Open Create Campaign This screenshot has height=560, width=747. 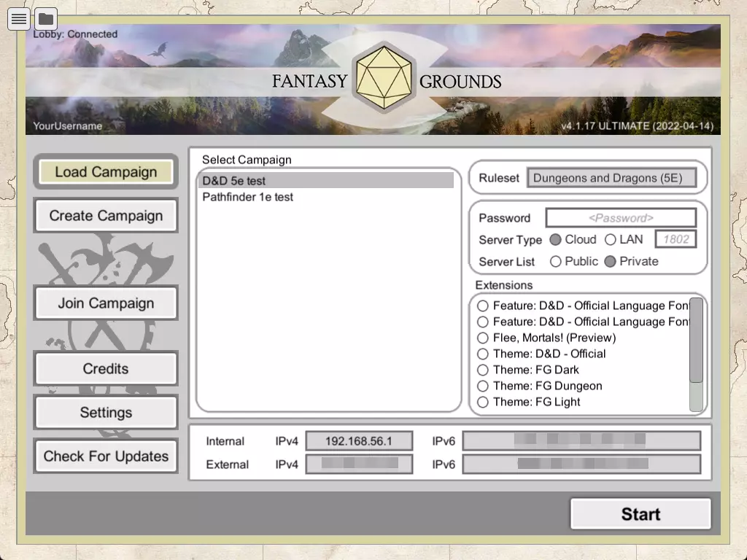(106, 216)
